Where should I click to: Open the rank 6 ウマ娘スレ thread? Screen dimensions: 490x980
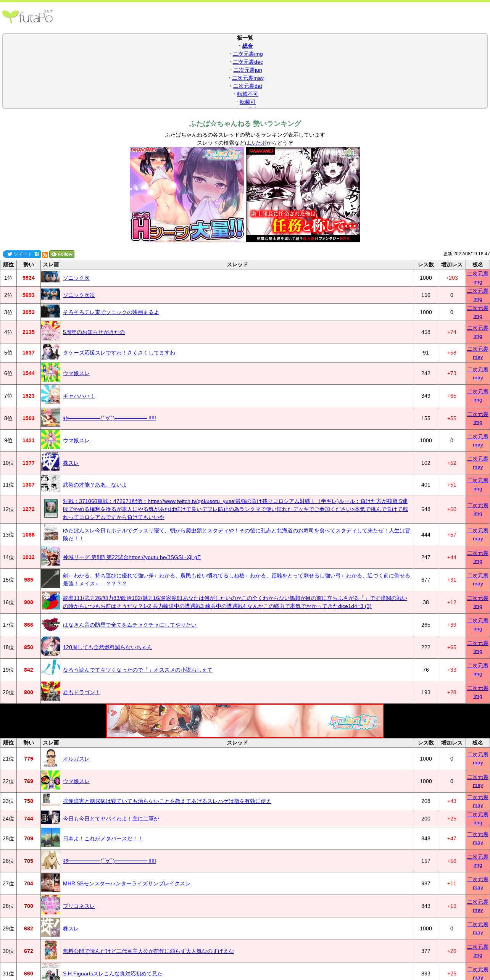tap(76, 373)
